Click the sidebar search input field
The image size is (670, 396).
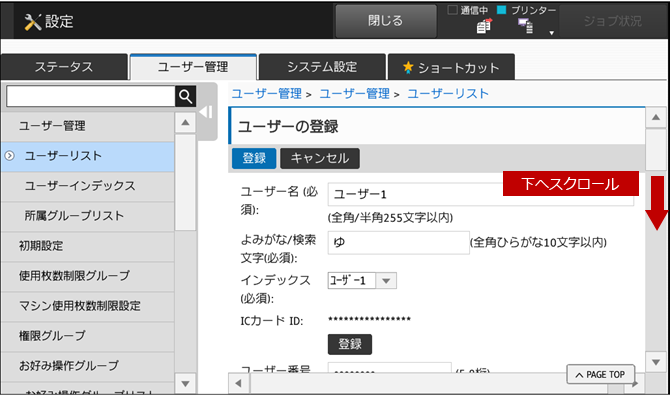pos(91,97)
